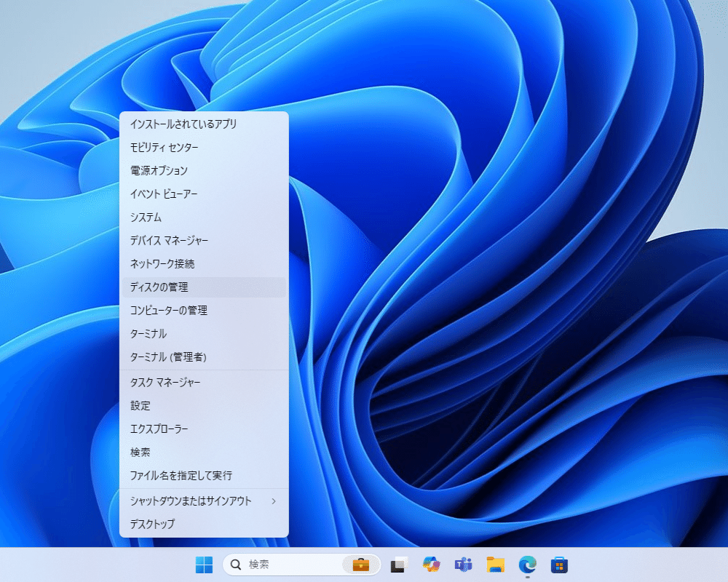Launch Microsoft Edge from taskbar
This screenshot has width=728, height=582.
pos(527,565)
